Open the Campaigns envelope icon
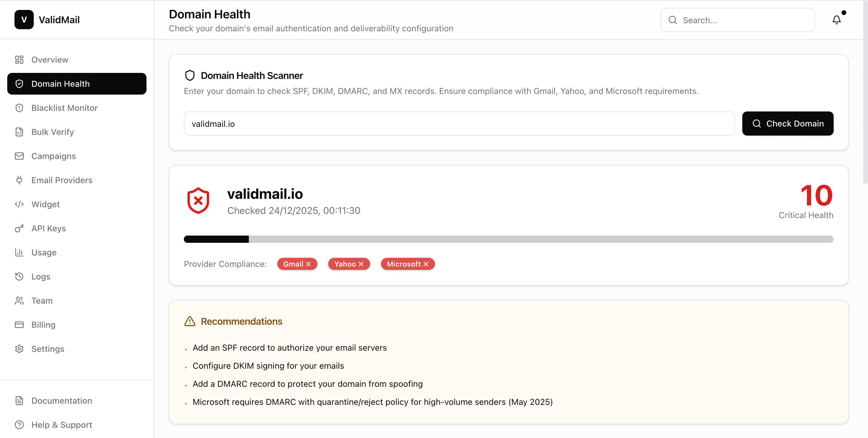Viewport: 868px width, 438px height. click(x=19, y=156)
